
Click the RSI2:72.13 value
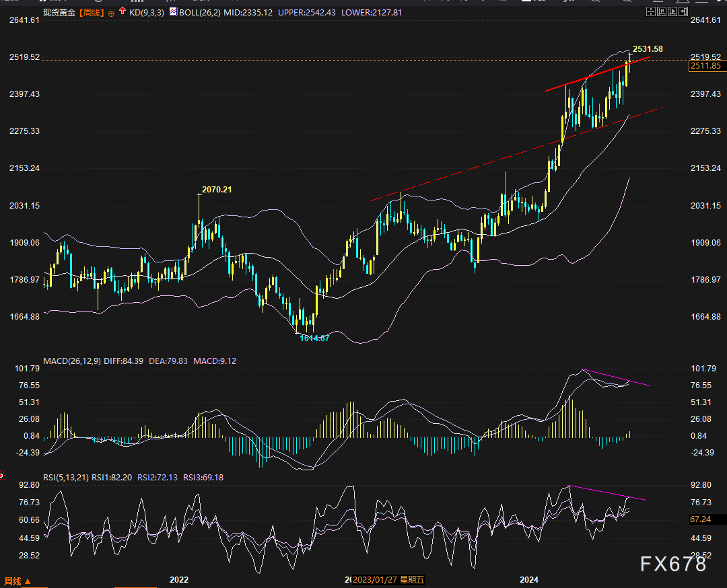point(158,477)
